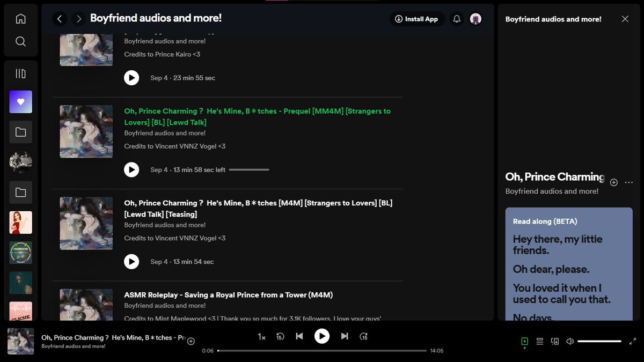Click now playing cover art in player bar
This screenshot has height=362, width=644.
tap(20, 341)
